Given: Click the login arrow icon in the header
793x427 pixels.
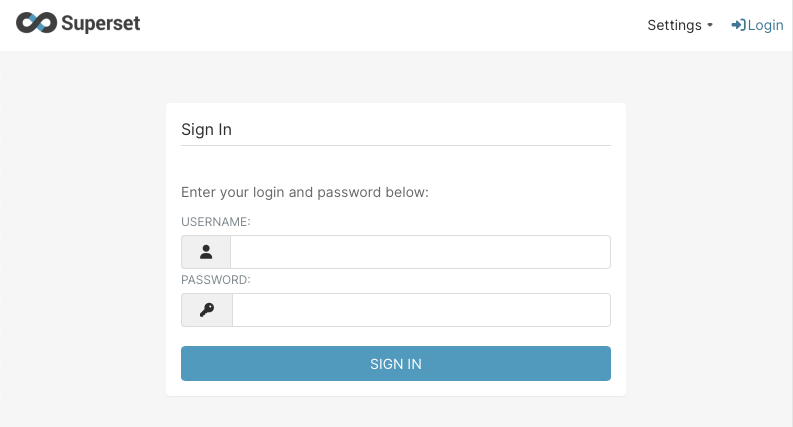Looking at the screenshot, I should click(x=738, y=25).
